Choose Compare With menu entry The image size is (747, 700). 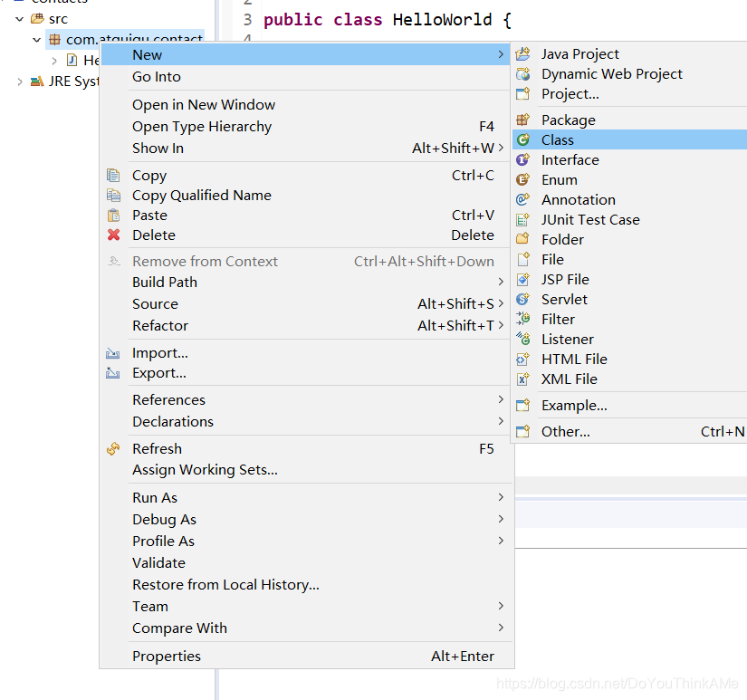pos(307,628)
